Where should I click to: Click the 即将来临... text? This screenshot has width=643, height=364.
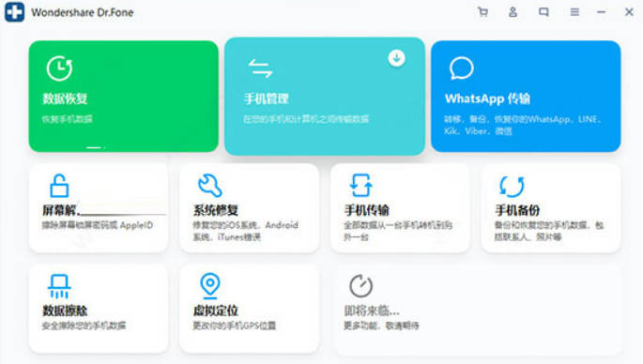372,311
